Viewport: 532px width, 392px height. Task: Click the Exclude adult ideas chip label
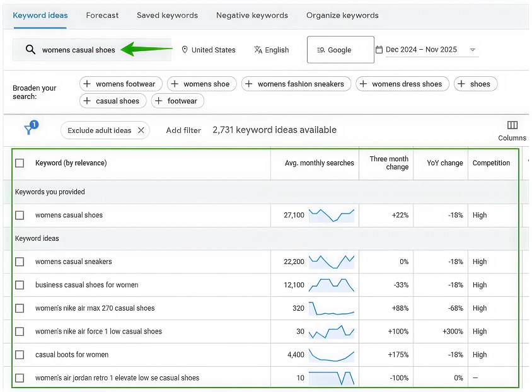tap(100, 130)
